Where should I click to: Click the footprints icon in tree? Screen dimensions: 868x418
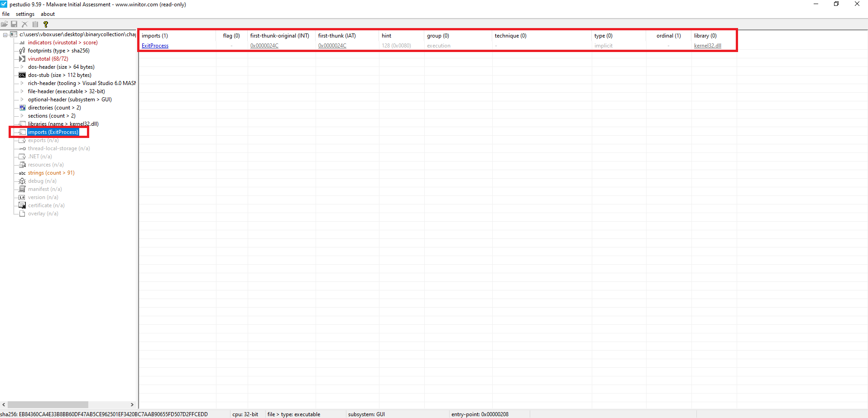tap(22, 51)
